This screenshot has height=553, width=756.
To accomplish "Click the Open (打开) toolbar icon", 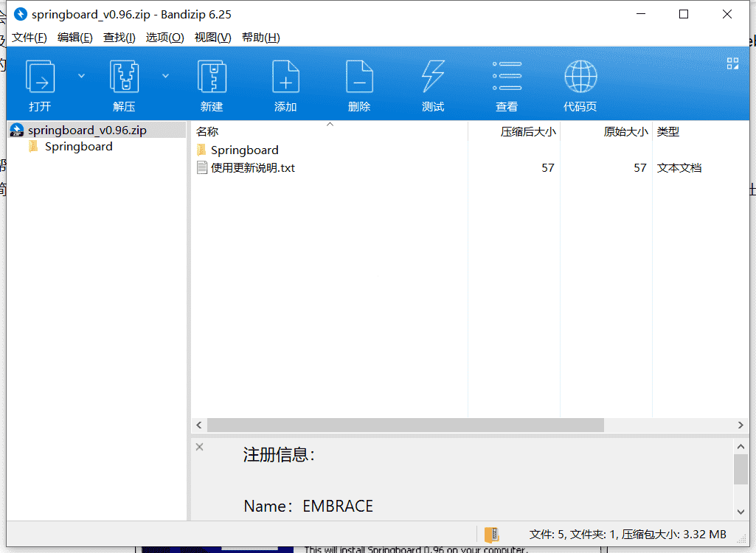I will pos(40,76).
